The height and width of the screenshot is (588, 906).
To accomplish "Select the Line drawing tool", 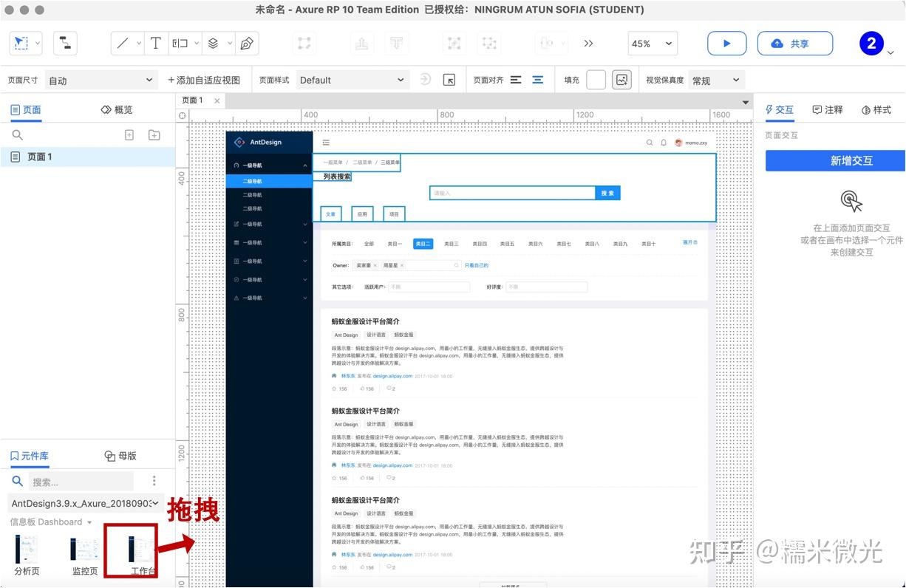I will pos(123,43).
